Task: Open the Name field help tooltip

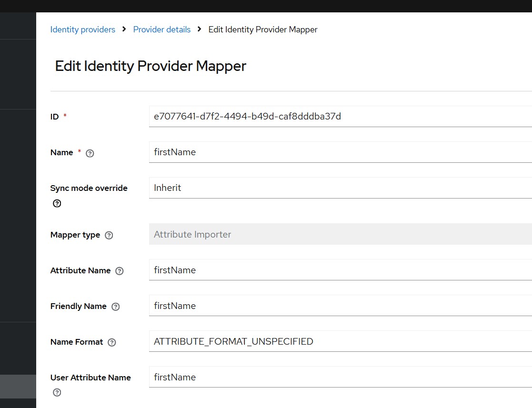Action: click(90, 153)
